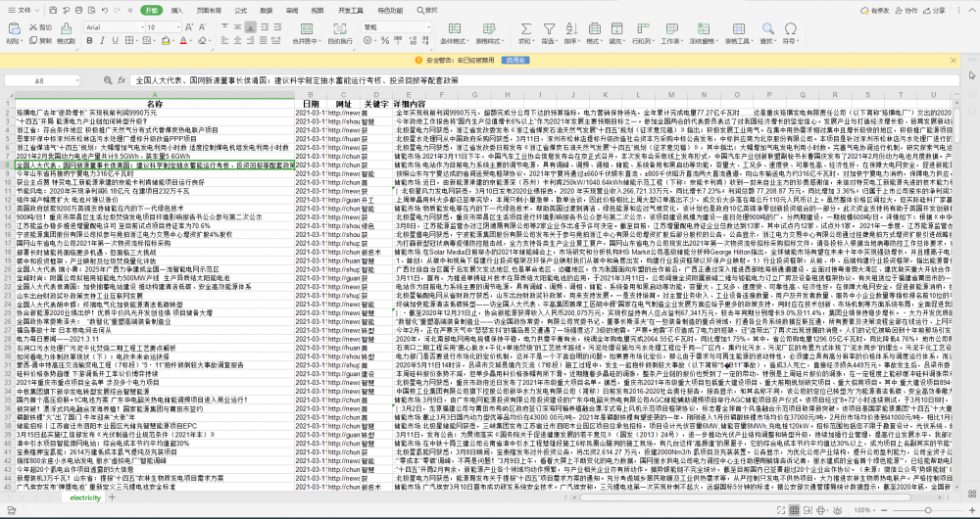Open Find (查找) magnifier in ribbon
Screen dimensions: 980x519
768,34
